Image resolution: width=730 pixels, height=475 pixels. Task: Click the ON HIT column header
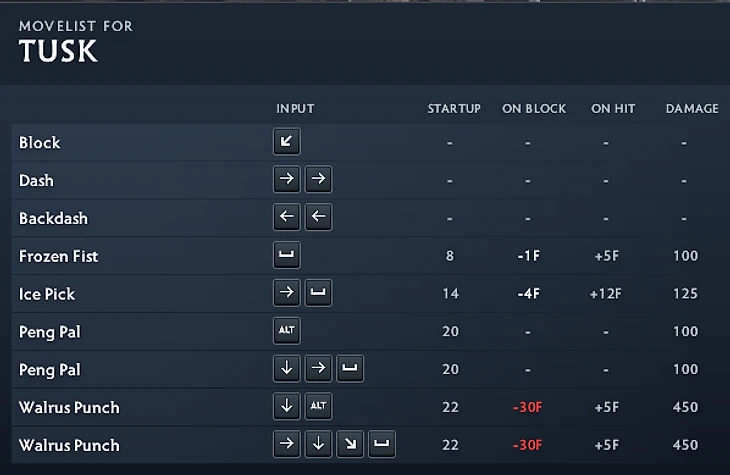coord(612,108)
